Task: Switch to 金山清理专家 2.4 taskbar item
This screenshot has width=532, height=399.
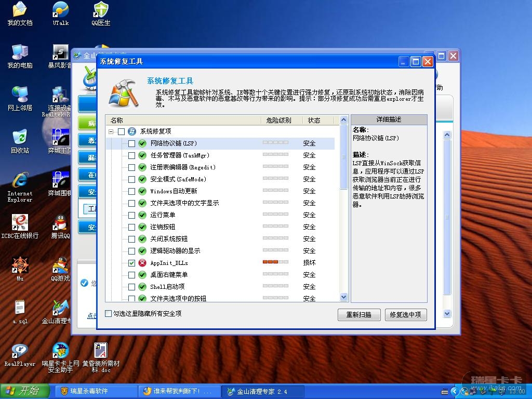Action: (262, 391)
